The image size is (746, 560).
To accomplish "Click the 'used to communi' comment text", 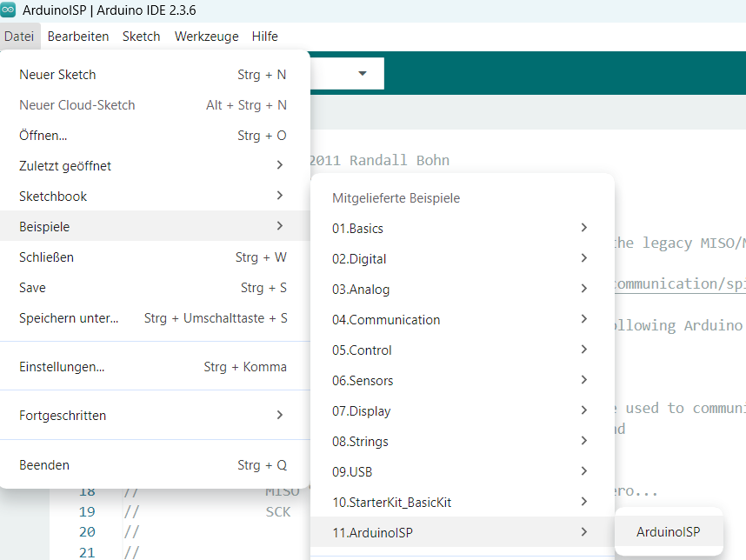I will click(x=686, y=408).
